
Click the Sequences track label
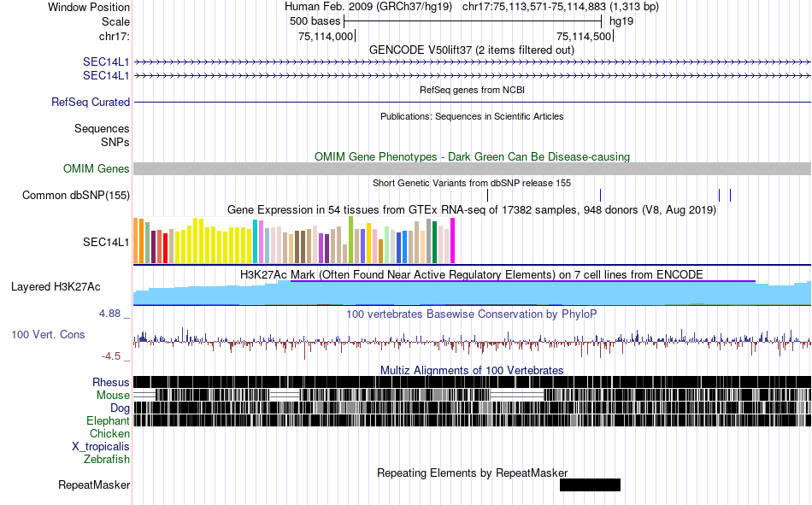(102, 128)
